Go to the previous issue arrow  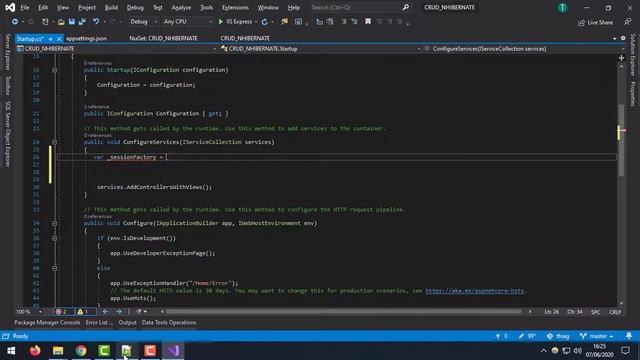point(105,312)
